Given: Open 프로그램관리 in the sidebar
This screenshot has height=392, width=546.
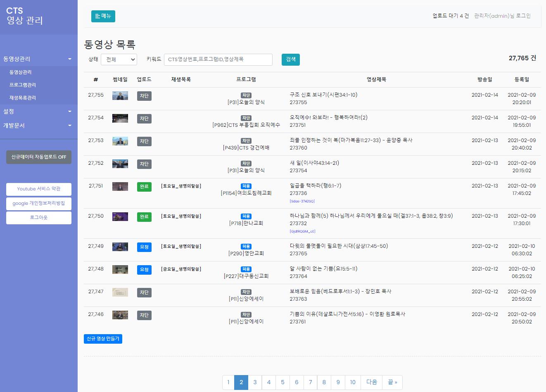Looking at the screenshot, I should point(23,85).
